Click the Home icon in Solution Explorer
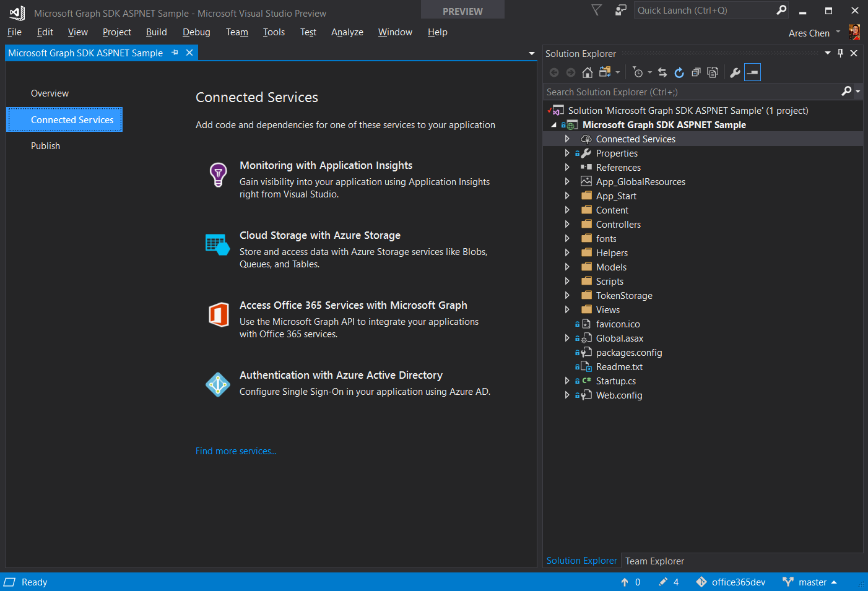868x591 pixels. point(587,72)
